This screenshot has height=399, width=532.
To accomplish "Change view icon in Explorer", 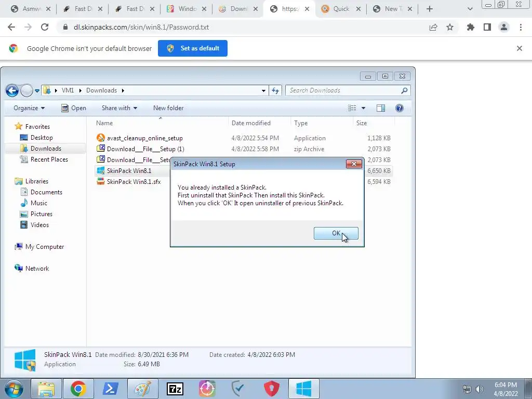I will click(352, 108).
